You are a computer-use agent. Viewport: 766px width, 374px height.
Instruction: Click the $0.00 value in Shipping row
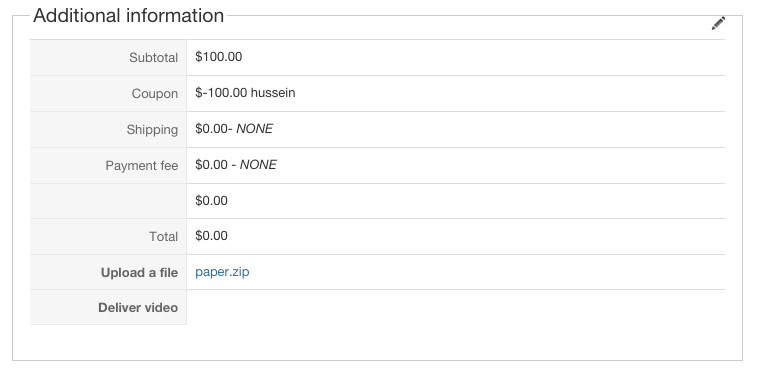[x=211, y=128]
